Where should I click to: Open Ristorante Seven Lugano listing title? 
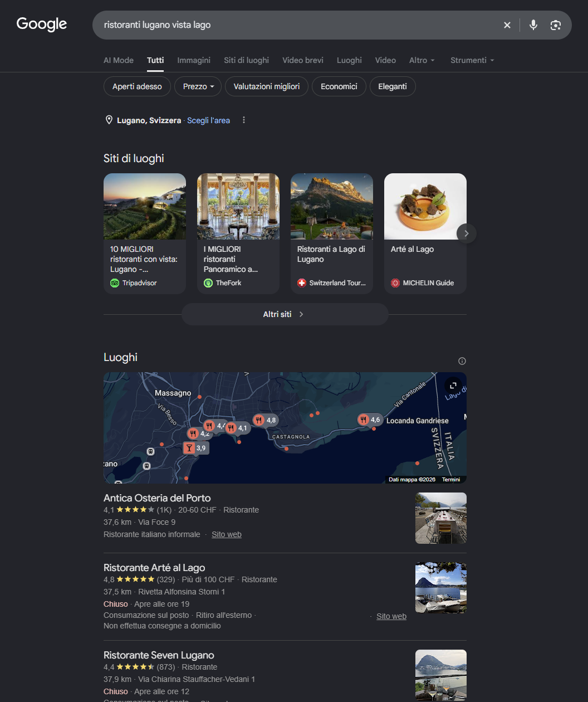(159, 655)
